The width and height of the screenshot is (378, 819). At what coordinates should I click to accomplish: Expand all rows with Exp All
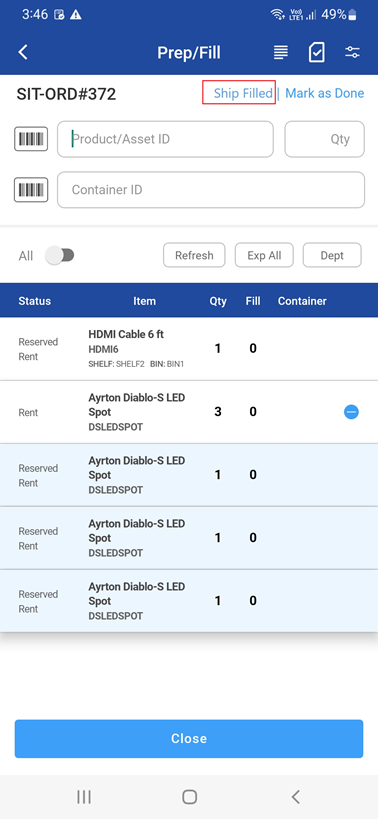click(x=264, y=255)
